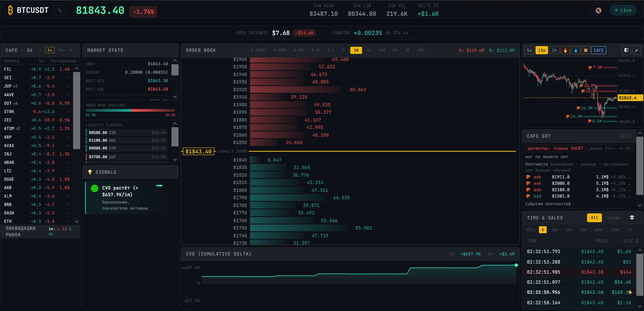The height and width of the screenshot is (311, 644).
Task: Click the hash # icon in CAFE header
Action: (71, 50)
